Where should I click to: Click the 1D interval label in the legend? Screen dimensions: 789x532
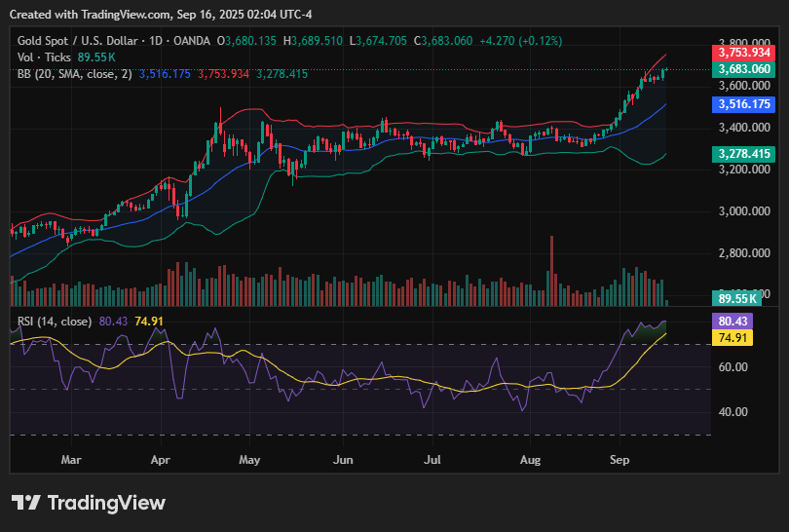[156, 41]
